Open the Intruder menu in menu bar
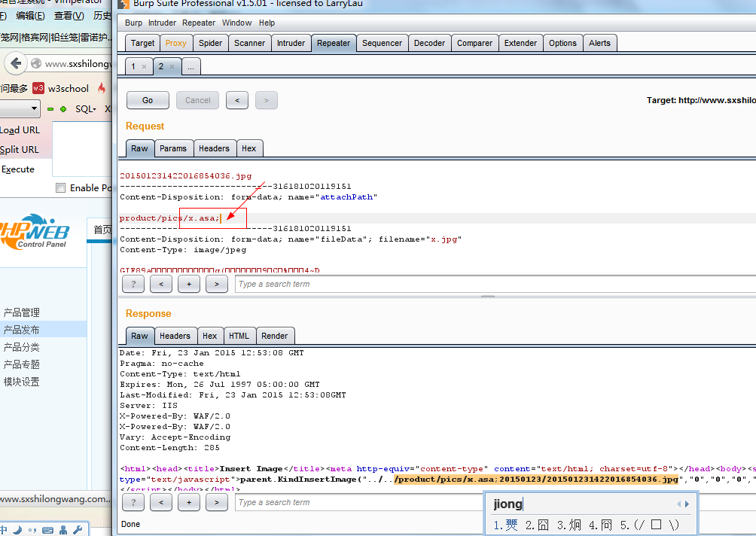The height and width of the screenshot is (536, 756). [x=162, y=23]
